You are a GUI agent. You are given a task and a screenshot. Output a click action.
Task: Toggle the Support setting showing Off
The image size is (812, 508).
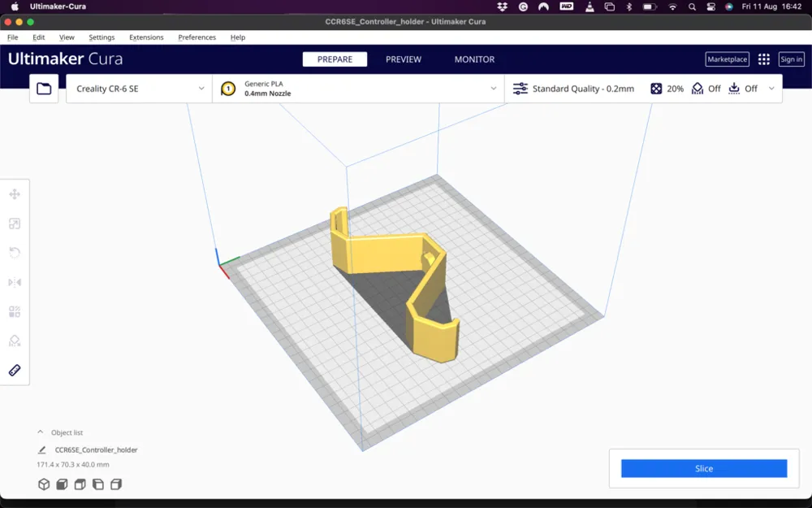(x=706, y=89)
